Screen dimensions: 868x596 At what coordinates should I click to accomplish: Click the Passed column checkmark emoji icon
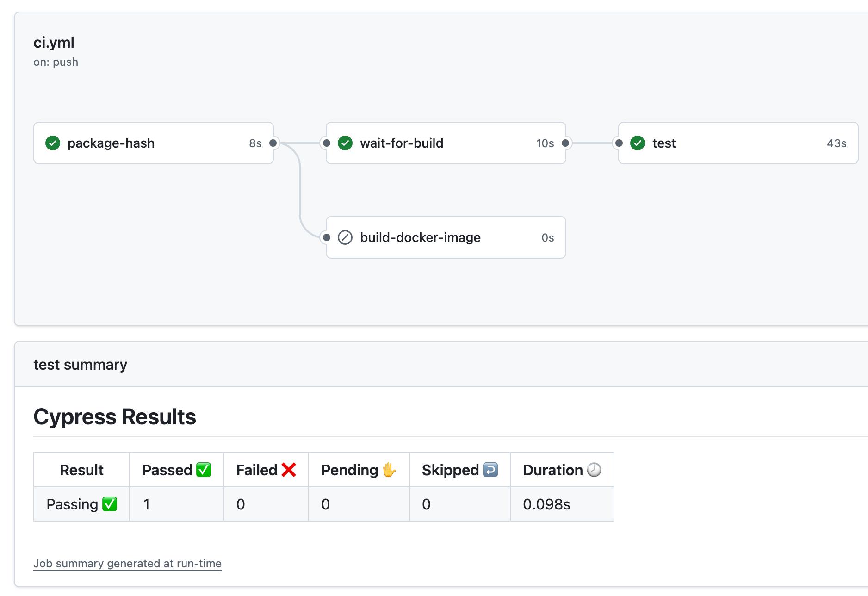click(204, 469)
